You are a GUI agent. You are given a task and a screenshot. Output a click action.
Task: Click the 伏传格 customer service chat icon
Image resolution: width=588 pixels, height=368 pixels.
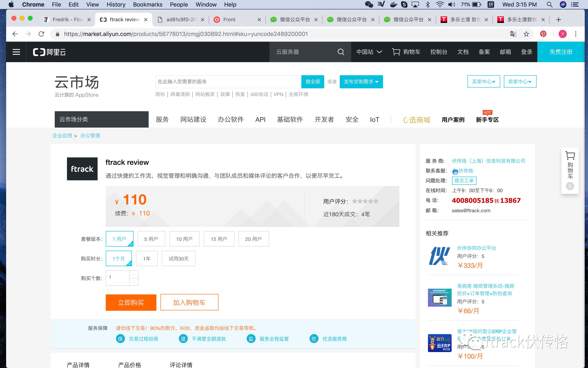455,171
